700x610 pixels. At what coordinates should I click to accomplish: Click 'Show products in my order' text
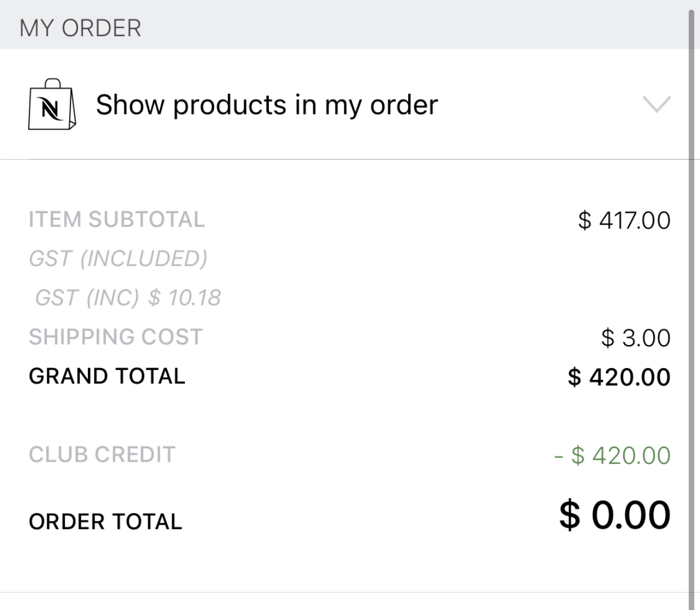pos(267,105)
